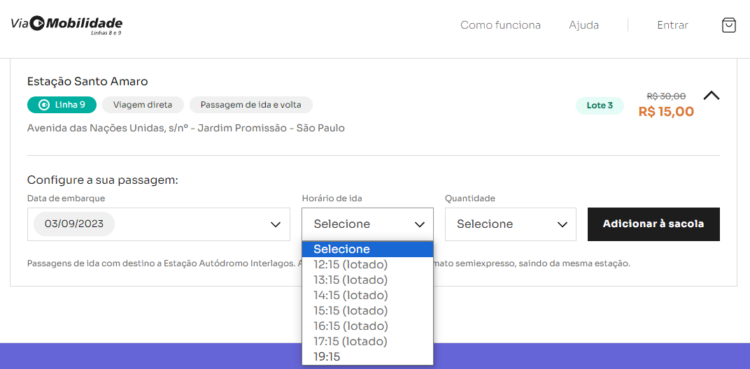750x369 pixels.
Task: Click Adicionar à sacola button
Action: (653, 224)
